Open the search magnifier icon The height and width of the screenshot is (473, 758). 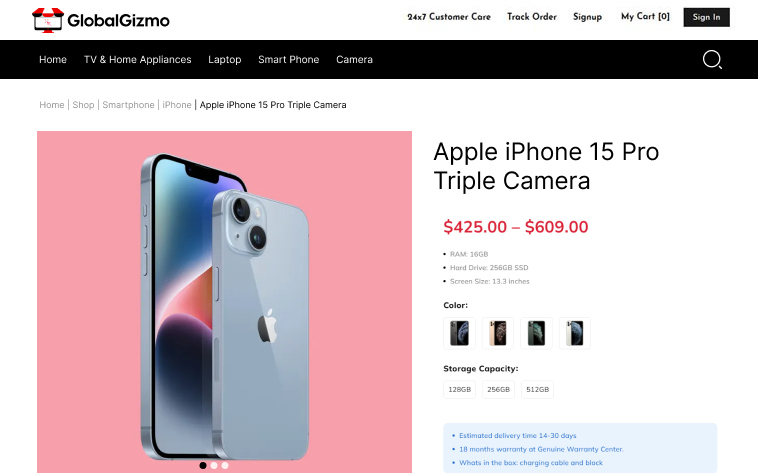point(712,60)
